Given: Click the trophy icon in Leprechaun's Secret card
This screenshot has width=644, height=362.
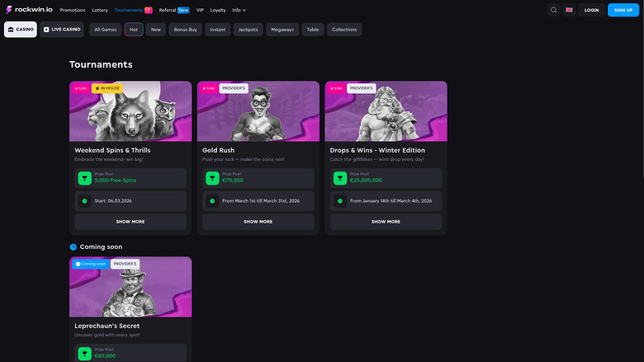Looking at the screenshot, I should (84, 354).
